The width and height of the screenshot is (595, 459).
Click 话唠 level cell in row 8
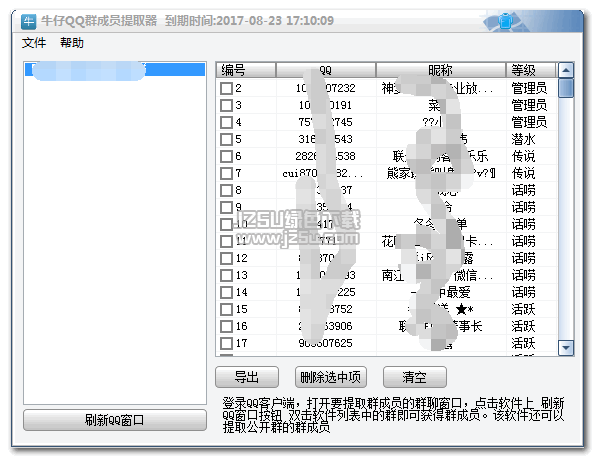[523, 190]
